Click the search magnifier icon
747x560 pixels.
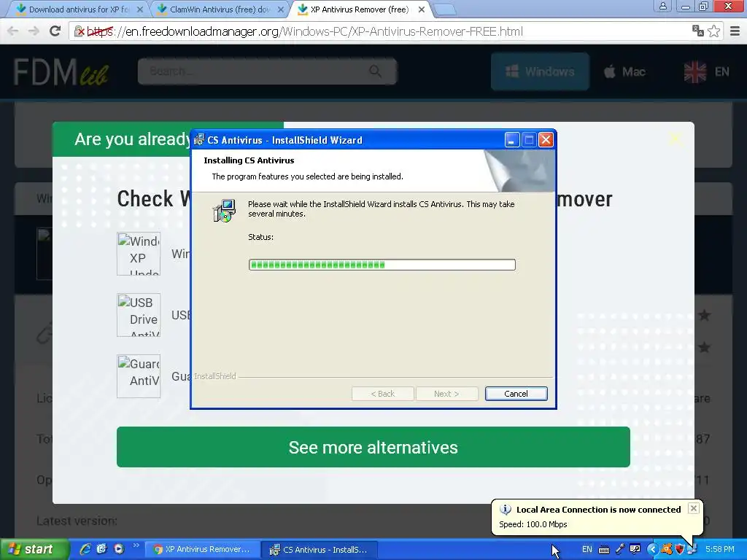pos(375,71)
